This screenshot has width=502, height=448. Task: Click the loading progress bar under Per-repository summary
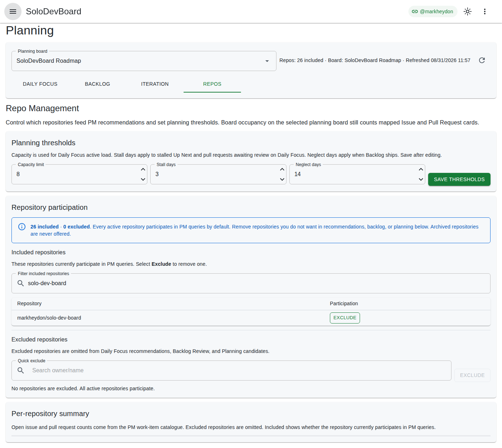pos(251,436)
